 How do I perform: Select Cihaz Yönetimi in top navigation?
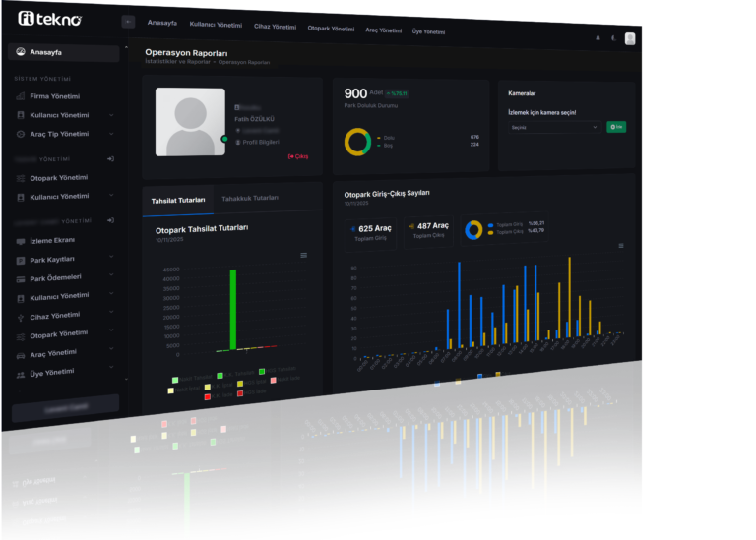click(275, 27)
